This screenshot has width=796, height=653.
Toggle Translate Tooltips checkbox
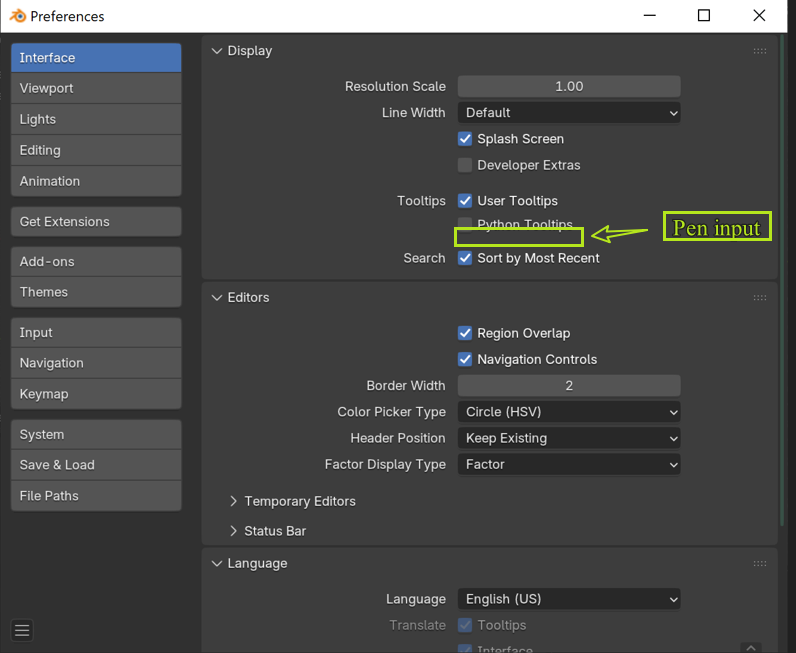click(x=465, y=626)
